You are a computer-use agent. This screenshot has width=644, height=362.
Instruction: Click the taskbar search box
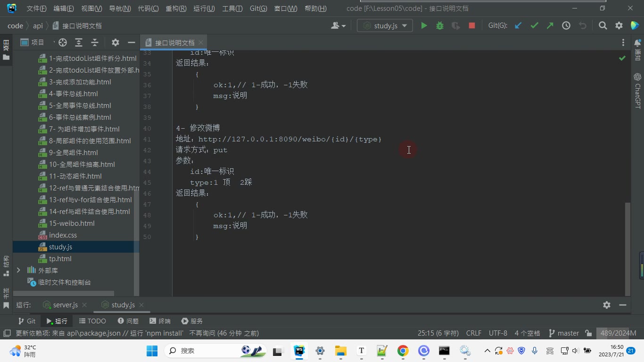[x=216, y=351]
